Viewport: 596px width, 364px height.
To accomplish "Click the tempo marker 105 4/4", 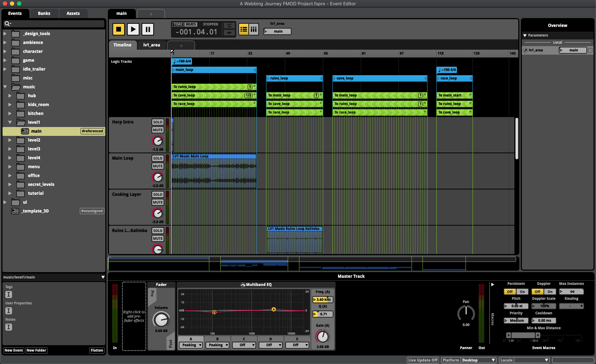I will click(447, 70).
